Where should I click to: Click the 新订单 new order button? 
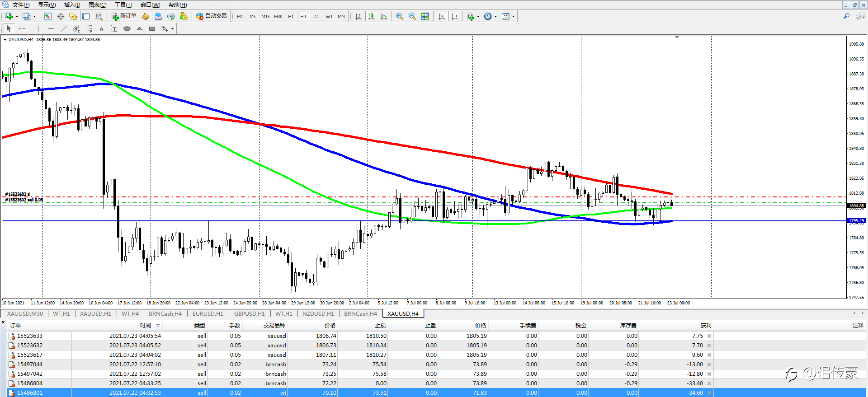124,16
